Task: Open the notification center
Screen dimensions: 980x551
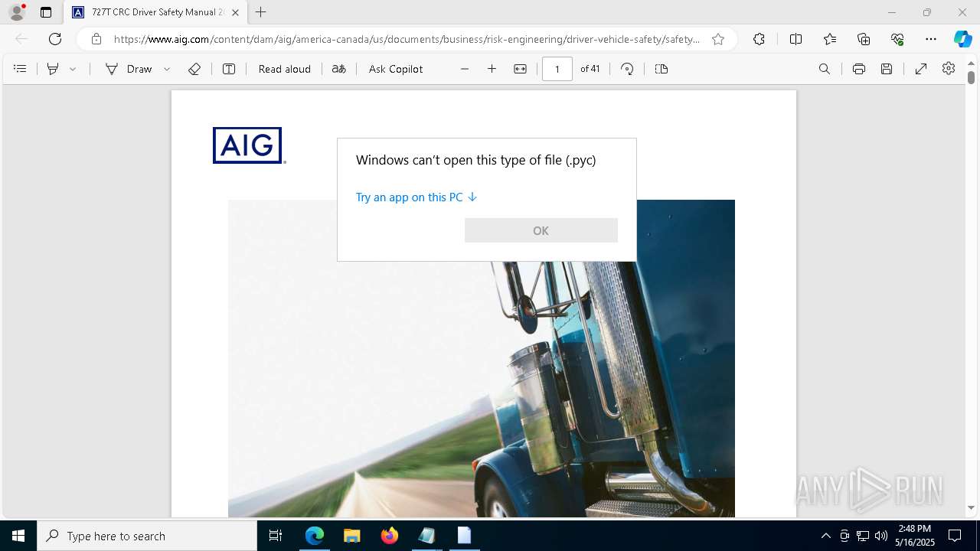Action: click(955, 536)
